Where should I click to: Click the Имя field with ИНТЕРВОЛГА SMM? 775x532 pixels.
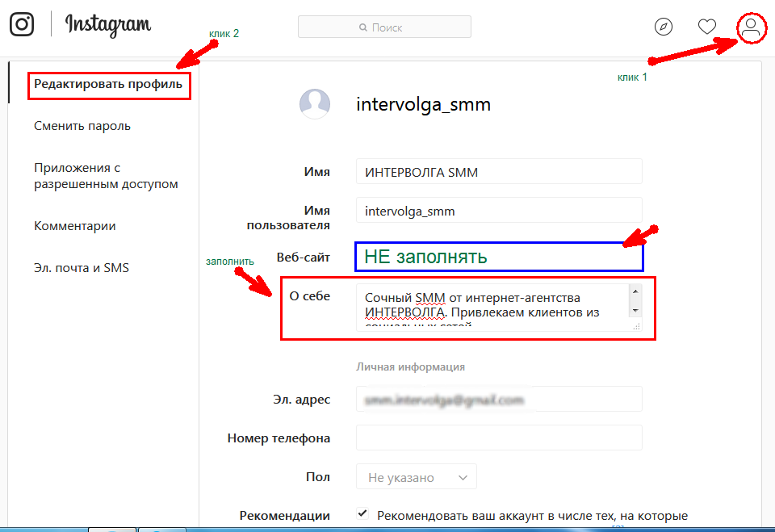click(499, 172)
